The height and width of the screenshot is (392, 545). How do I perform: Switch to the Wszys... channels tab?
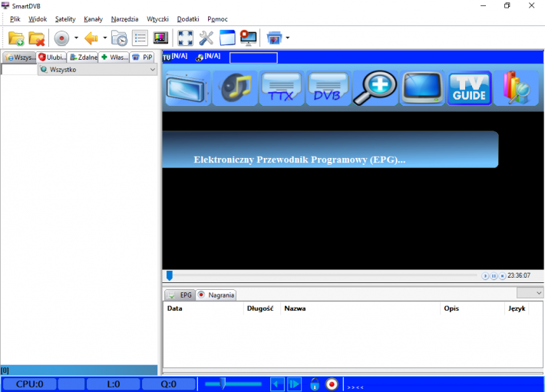[x=19, y=58]
